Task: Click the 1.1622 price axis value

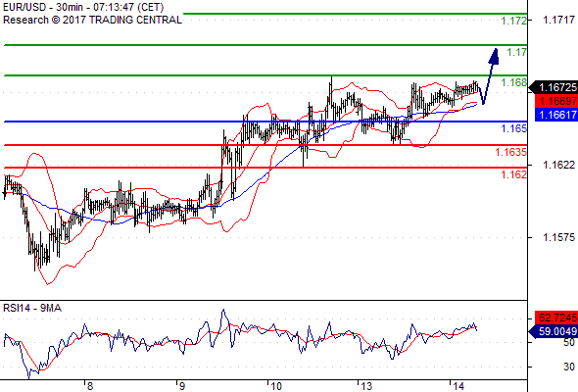Action: click(x=558, y=165)
